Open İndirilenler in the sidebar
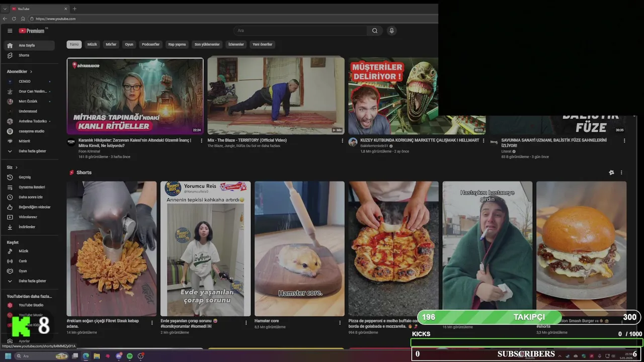Viewport: 644px width, 362px height. [x=30, y=227]
